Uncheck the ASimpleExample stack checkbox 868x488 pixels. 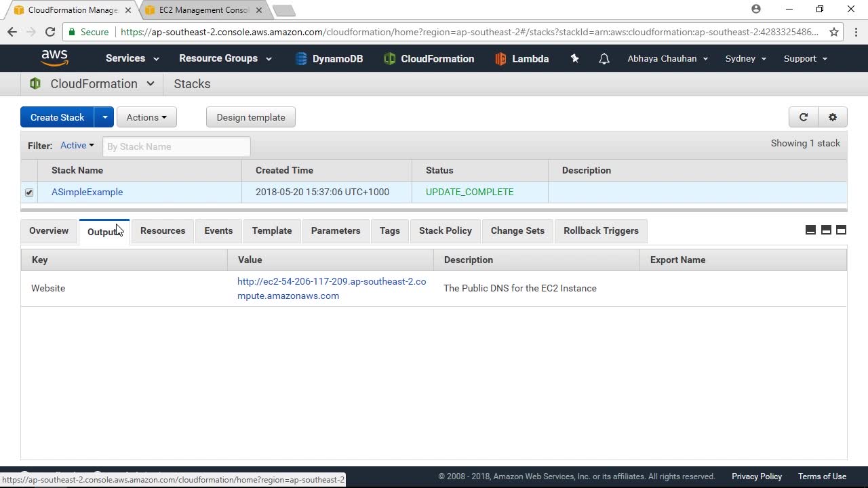click(29, 192)
